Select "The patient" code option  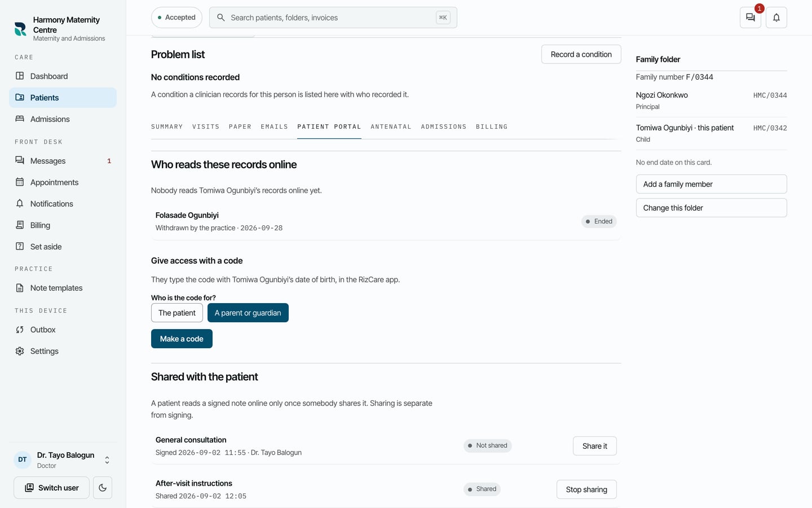click(x=177, y=313)
